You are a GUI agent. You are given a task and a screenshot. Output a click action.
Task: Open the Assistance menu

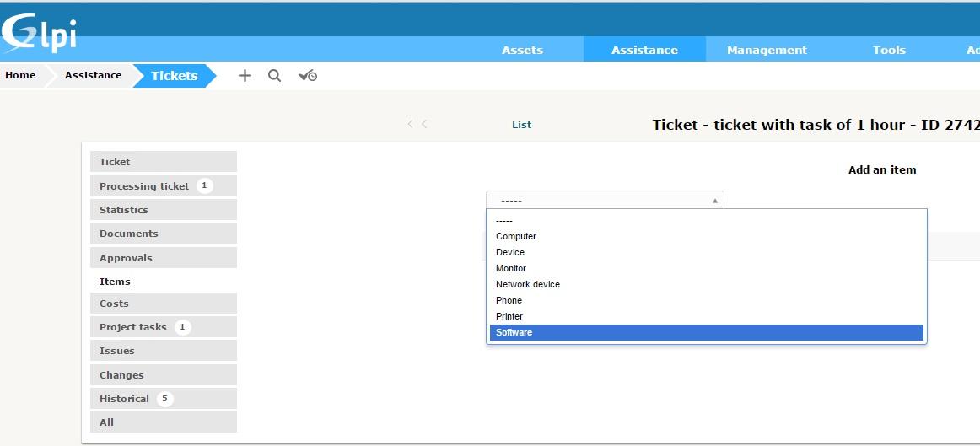644,50
